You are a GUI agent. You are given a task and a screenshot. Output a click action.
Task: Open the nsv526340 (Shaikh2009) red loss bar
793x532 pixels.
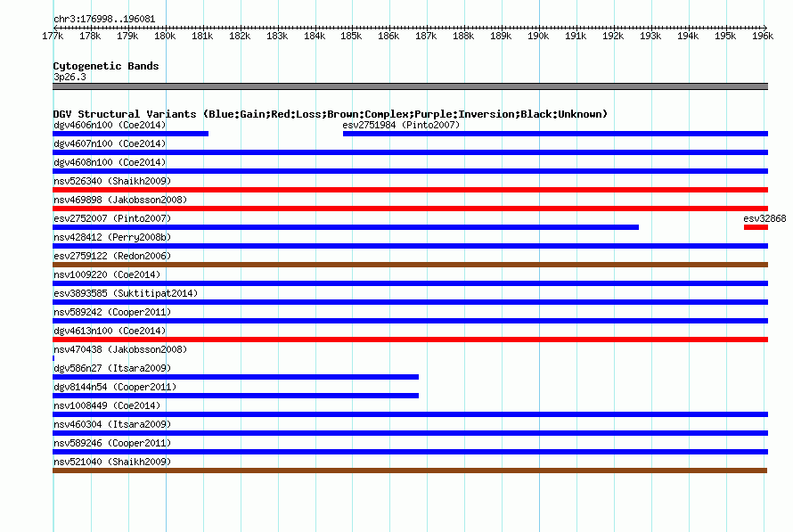click(x=410, y=190)
